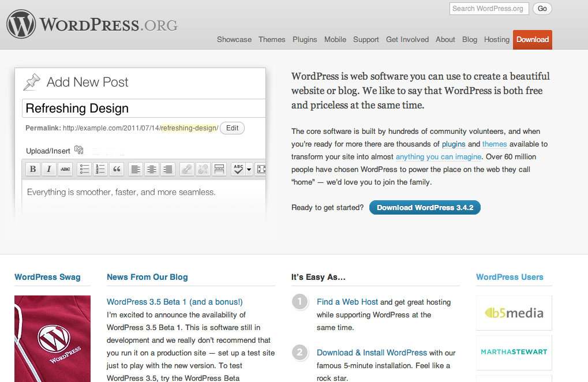Click the b5media logo thumbnail
588x382 pixels.
[514, 313]
